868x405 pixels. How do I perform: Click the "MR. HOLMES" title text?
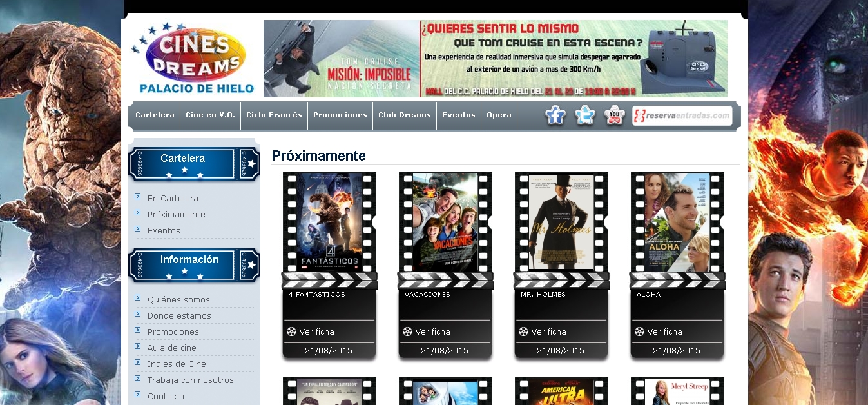pyautogui.click(x=543, y=295)
